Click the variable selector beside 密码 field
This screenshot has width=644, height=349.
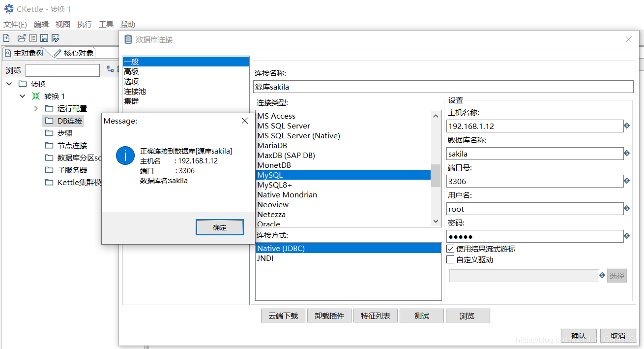[626, 236]
